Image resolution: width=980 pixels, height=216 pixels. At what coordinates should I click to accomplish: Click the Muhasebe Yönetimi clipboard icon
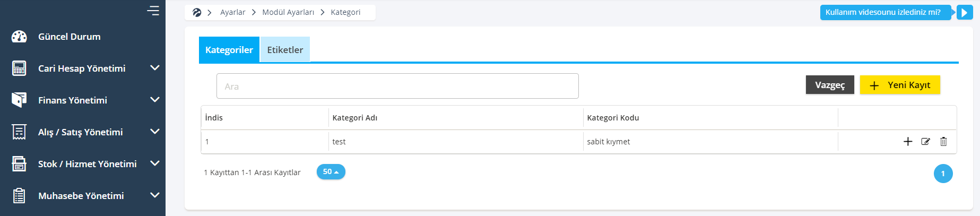tap(19, 196)
